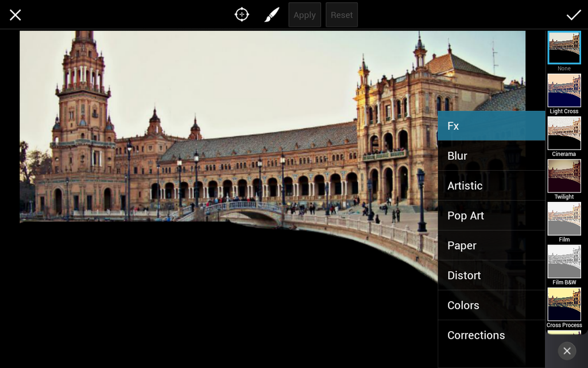Screen dimensions: 588x368
Task: Cancel editing with the X icon
Action: tap(16, 15)
